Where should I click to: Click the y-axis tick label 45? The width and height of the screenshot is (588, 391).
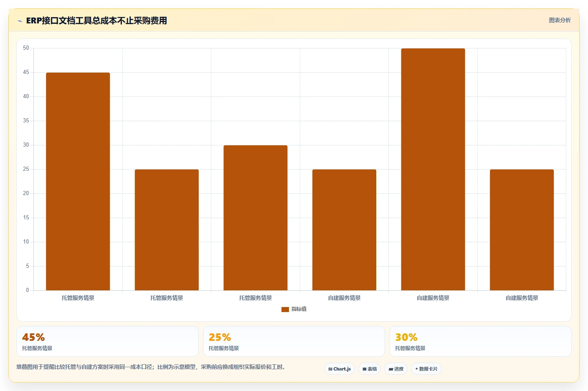tap(26, 72)
